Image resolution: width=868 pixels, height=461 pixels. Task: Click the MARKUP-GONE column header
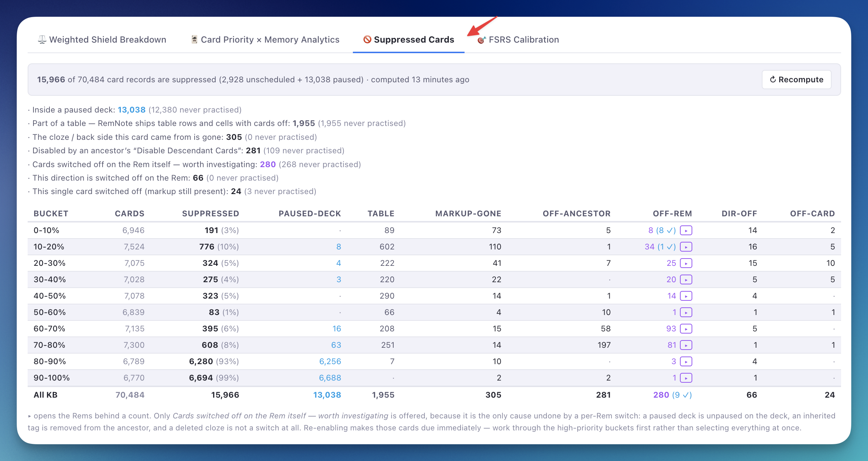pyautogui.click(x=468, y=214)
